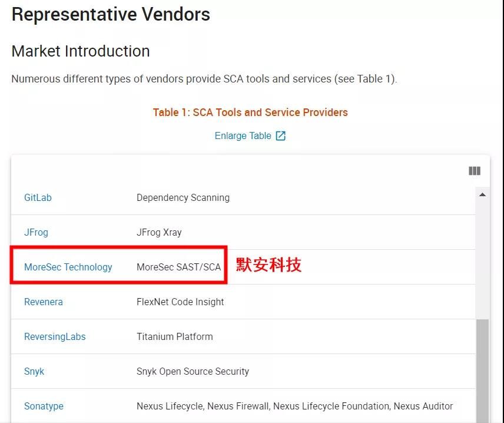
Task: Click the Titanium Platform product cell
Action: click(175, 336)
